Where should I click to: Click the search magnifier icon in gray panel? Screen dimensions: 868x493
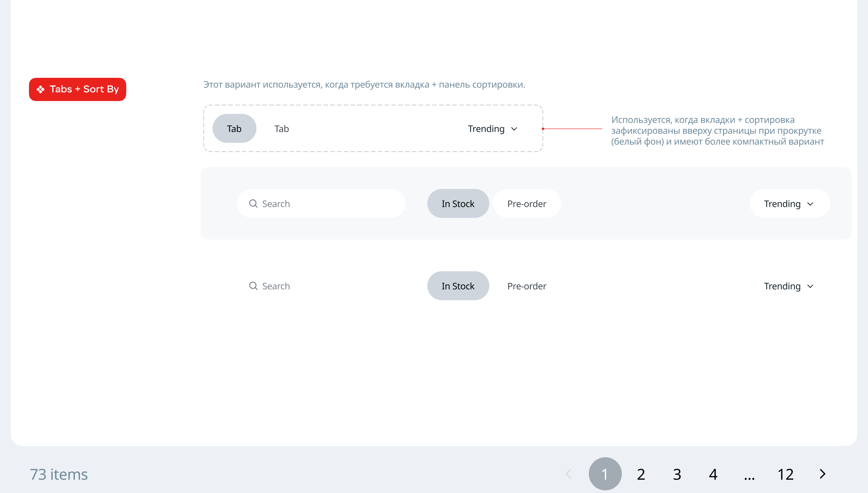click(x=253, y=204)
